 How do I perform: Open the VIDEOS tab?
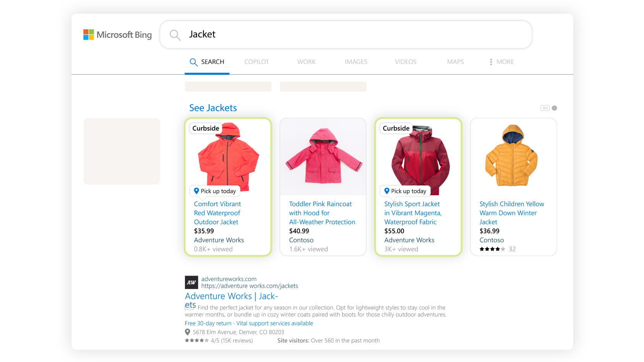[405, 62]
